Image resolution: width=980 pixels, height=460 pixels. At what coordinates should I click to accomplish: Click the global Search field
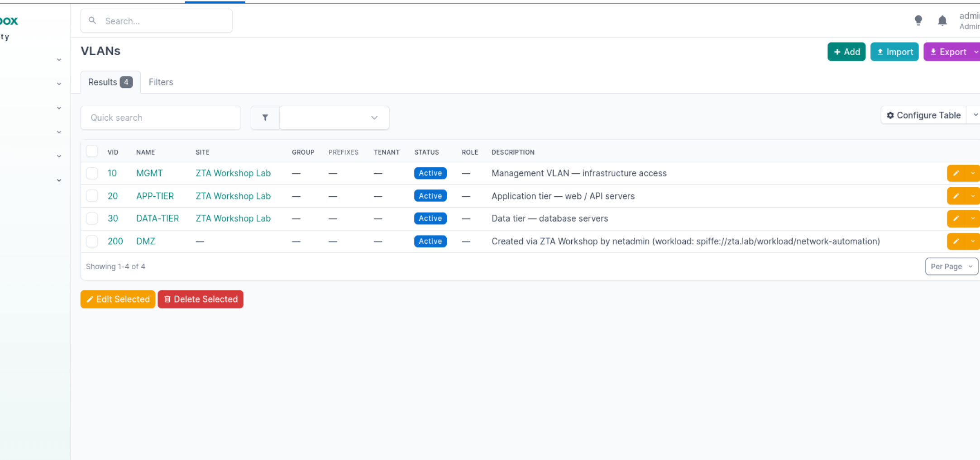tap(157, 21)
